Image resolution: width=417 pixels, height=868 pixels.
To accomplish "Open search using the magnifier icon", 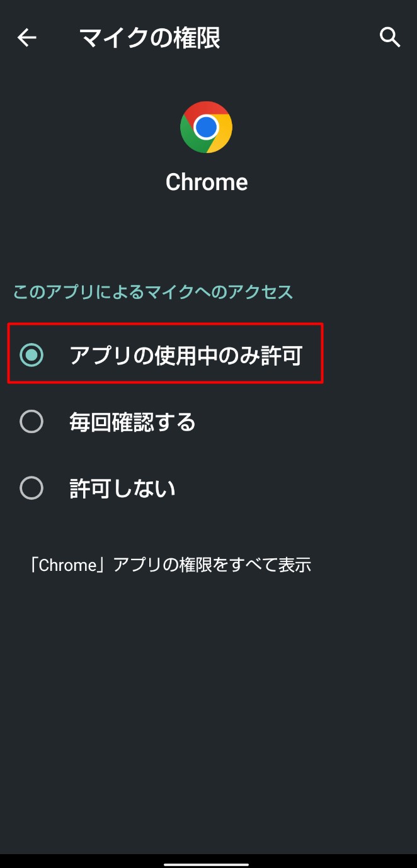I will click(390, 38).
